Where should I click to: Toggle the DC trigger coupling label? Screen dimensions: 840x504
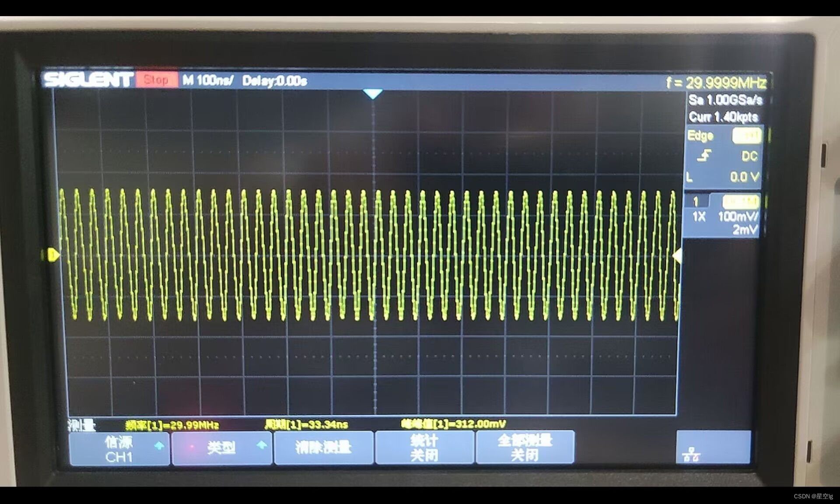749,156
